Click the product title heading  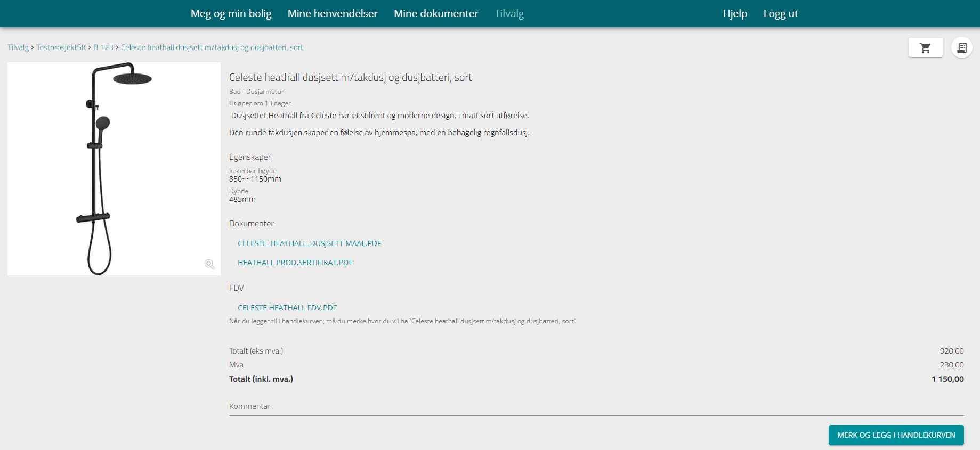(351, 78)
